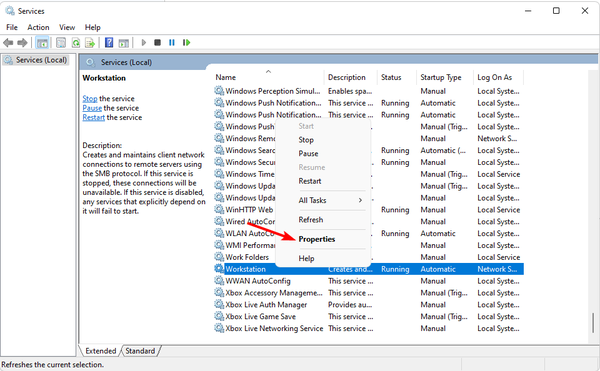The height and width of the screenshot is (371, 600).
Task: Click 'Automatic' startup type in Workstation row
Action: pos(438,269)
